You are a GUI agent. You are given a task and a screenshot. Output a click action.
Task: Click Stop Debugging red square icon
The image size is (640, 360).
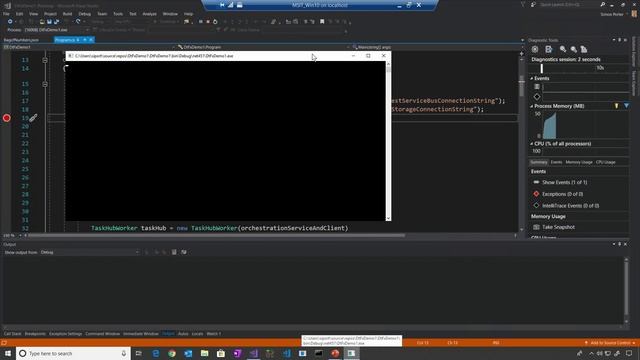tap(208, 22)
